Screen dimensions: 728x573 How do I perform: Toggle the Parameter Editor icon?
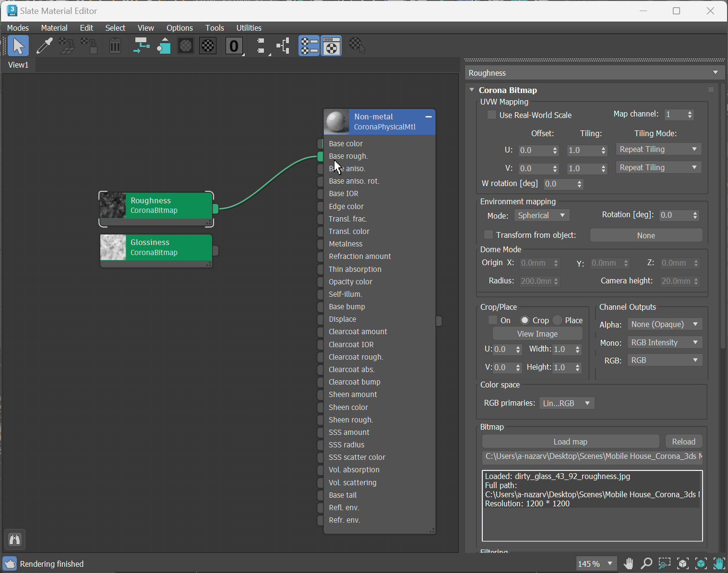point(331,46)
